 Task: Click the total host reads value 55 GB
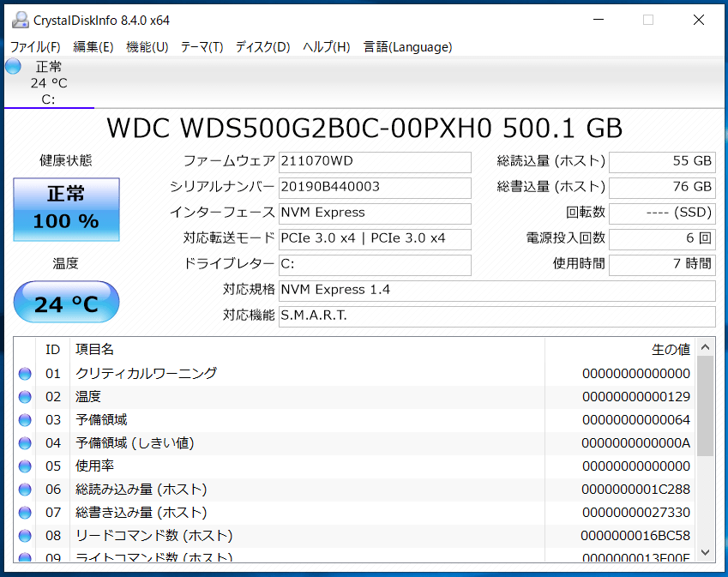click(662, 162)
